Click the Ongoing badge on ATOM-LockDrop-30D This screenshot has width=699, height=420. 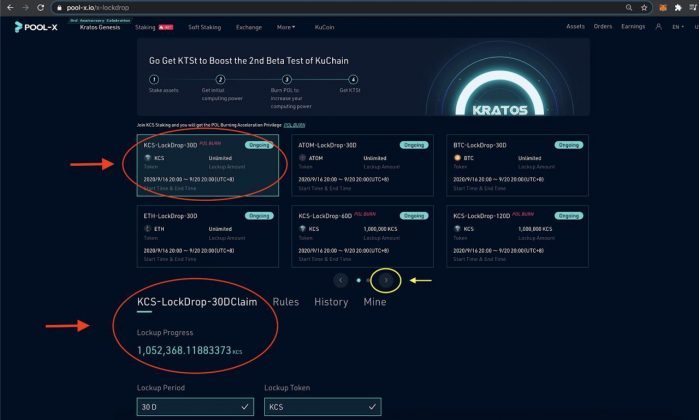click(414, 145)
